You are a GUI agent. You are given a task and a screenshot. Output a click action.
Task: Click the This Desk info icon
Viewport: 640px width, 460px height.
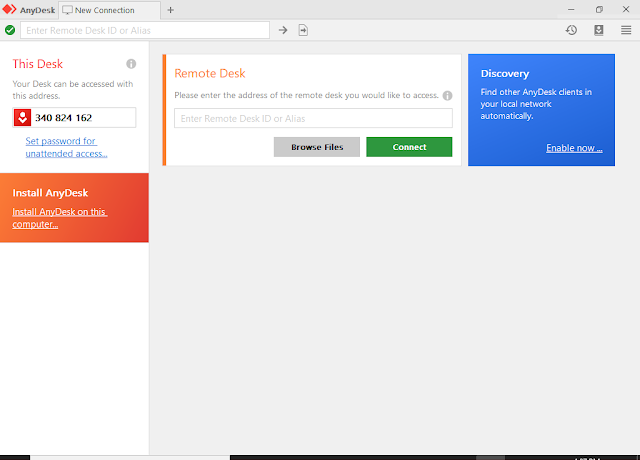(131, 64)
